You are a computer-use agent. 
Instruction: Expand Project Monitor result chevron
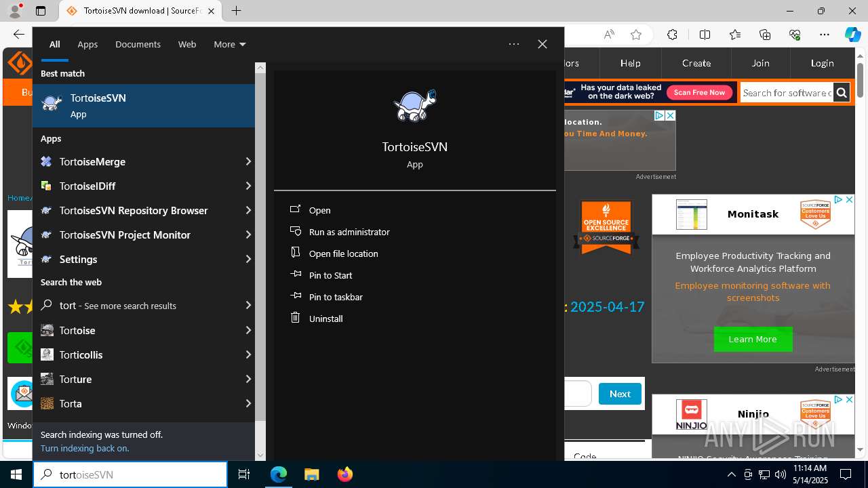tap(248, 235)
